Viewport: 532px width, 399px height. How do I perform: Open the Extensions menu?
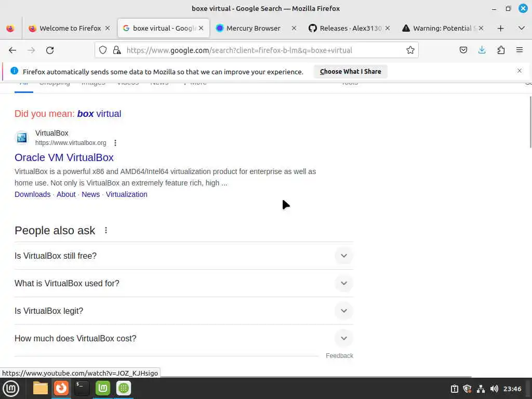[501, 50]
